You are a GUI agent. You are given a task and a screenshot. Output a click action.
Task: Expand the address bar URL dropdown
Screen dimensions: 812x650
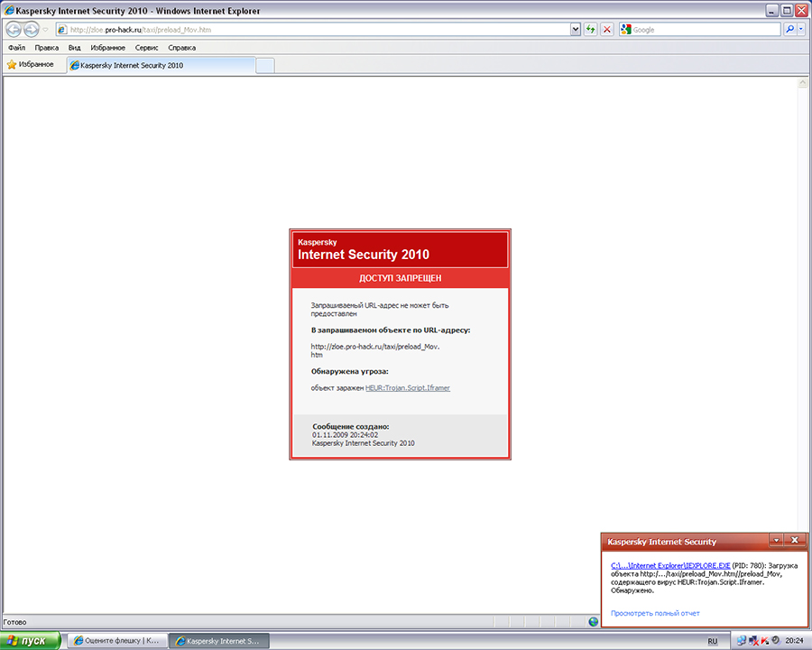tap(576, 30)
